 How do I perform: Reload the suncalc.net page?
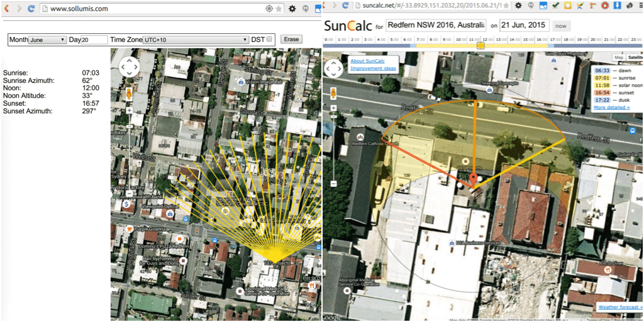pos(345,5)
